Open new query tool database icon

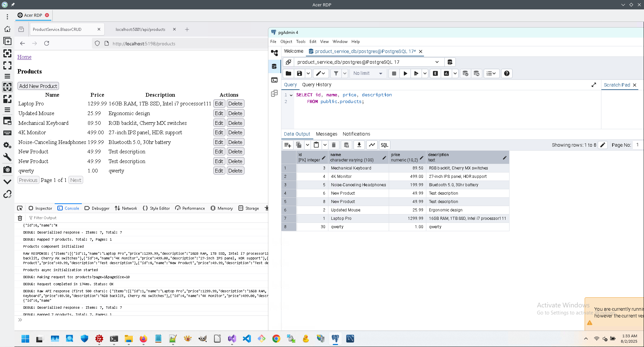coord(450,62)
